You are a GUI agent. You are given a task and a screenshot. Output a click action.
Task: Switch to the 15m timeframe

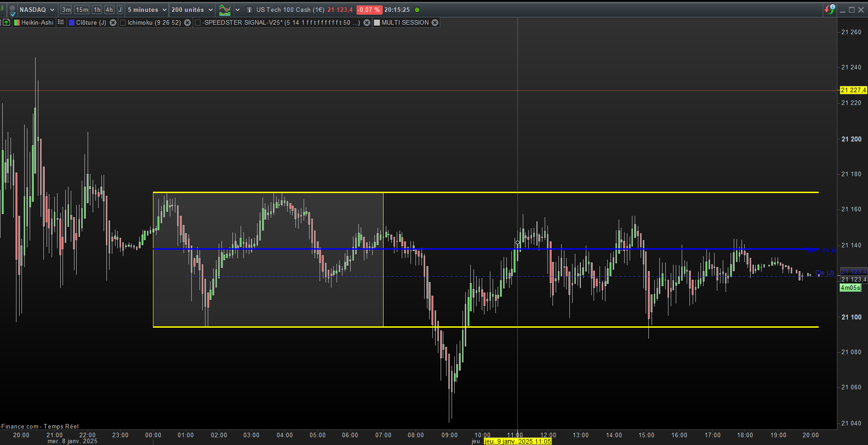[82, 10]
